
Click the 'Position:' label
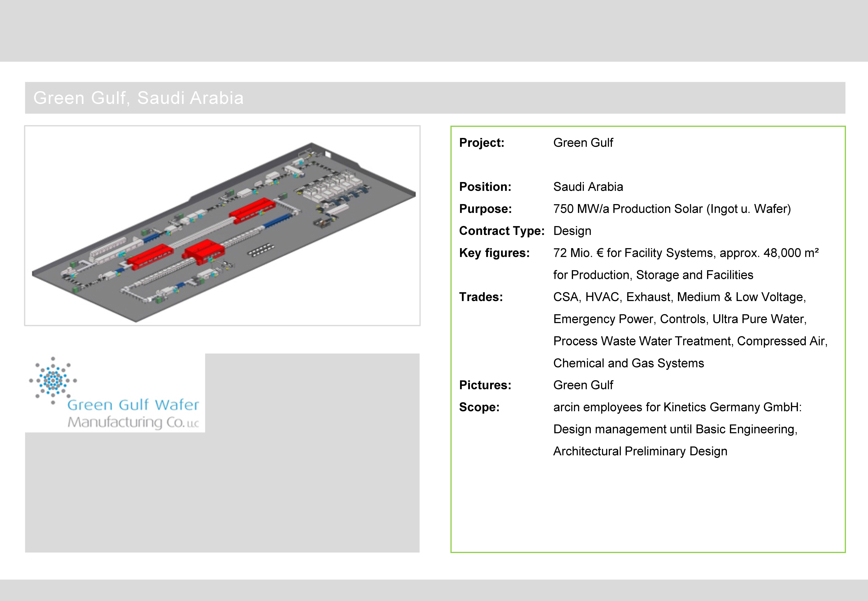tap(485, 187)
